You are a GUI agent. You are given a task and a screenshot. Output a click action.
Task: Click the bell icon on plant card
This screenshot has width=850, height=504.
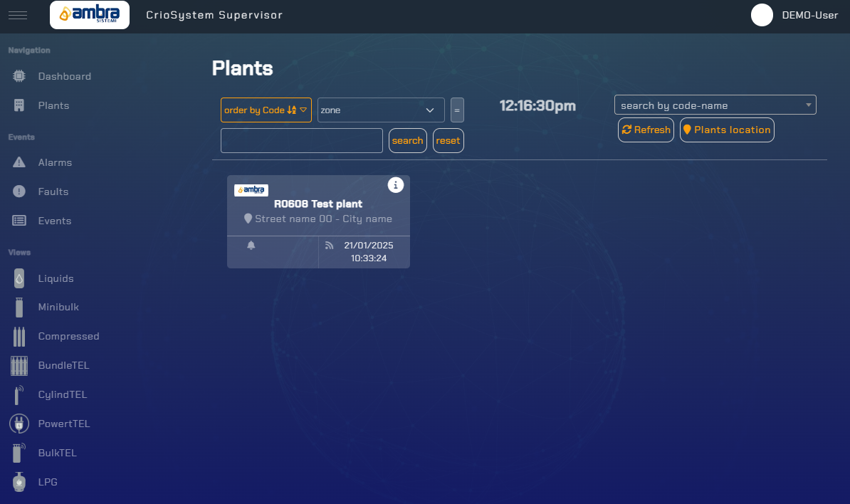click(x=251, y=246)
